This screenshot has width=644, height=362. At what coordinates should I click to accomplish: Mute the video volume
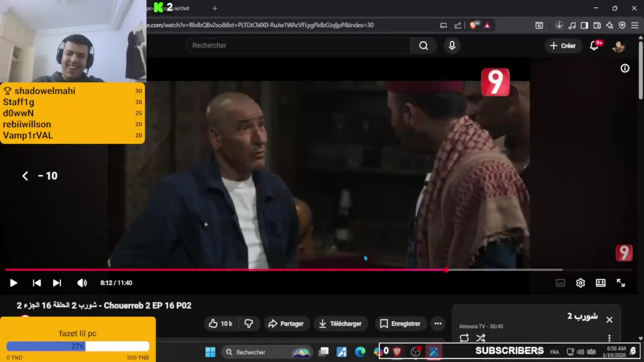click(x=82, y=283)
